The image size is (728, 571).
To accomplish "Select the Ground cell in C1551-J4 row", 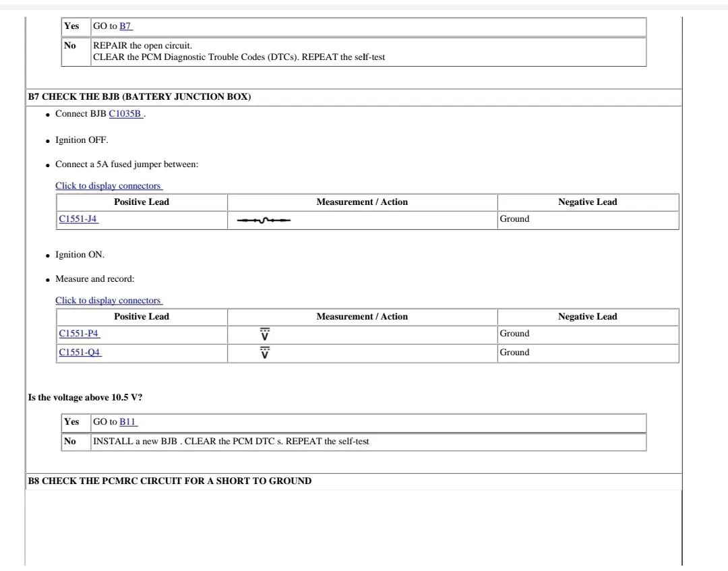I will [514, 219].
